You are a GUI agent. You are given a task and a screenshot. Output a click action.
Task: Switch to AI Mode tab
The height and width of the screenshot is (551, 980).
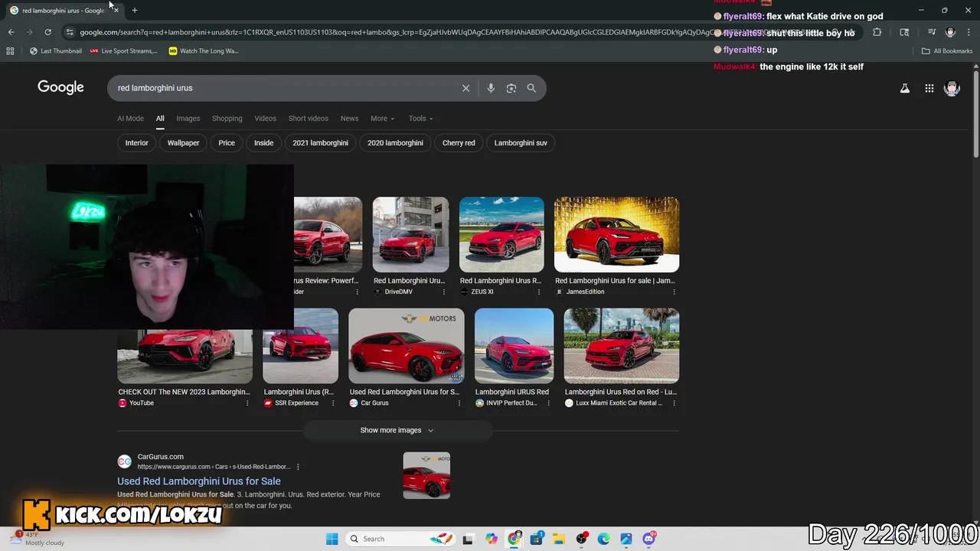(130, 119)
